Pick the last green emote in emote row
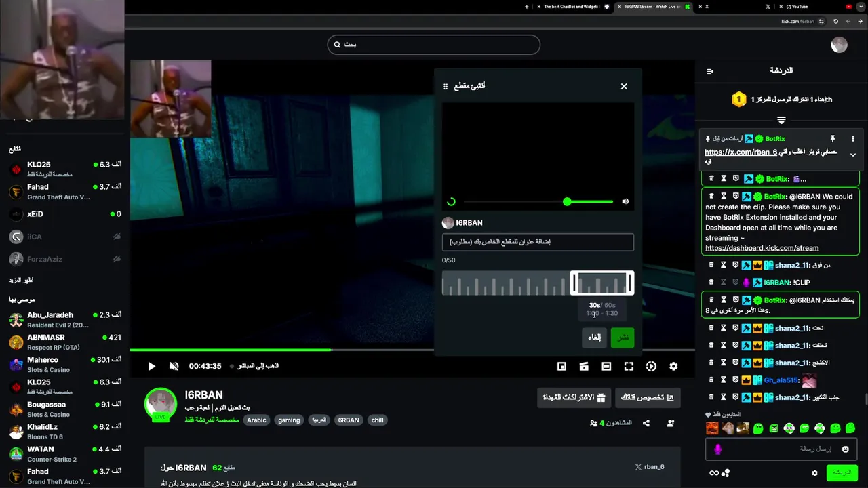The height and width of the screenshot is (488, 868). coord(850,428)
